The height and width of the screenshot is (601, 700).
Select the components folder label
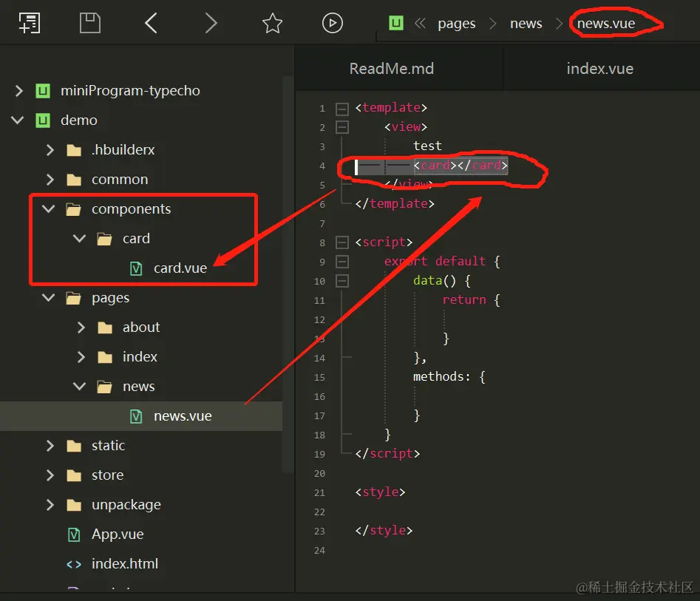132,209
